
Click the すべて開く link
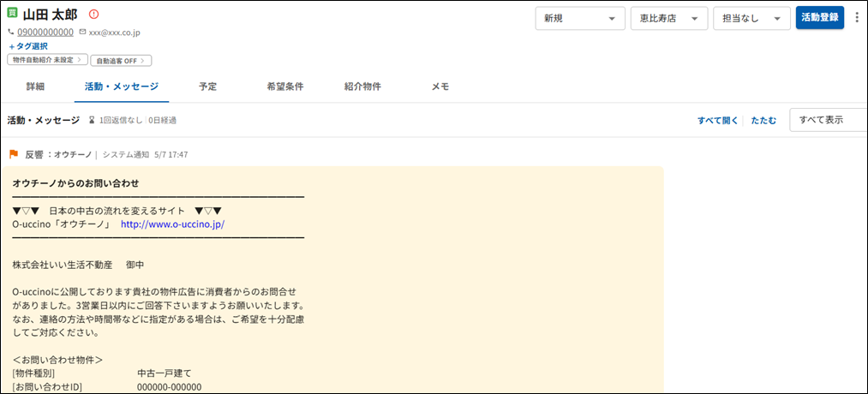[717, 120]
